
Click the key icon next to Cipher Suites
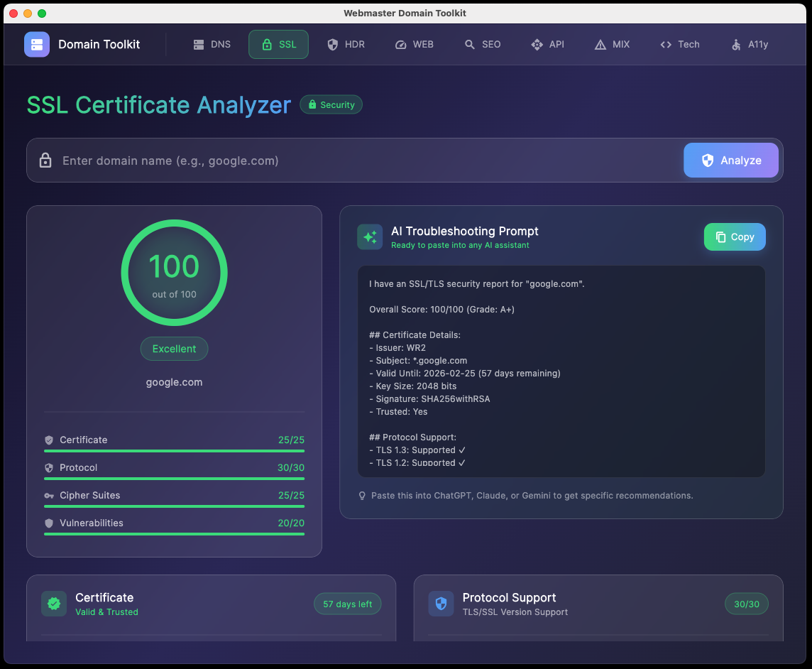[x=48, y=495]
